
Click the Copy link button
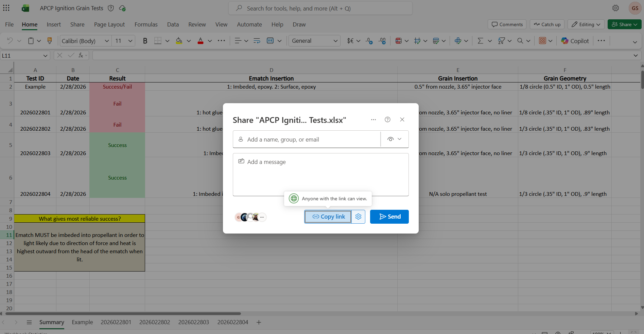coord(328,217)
